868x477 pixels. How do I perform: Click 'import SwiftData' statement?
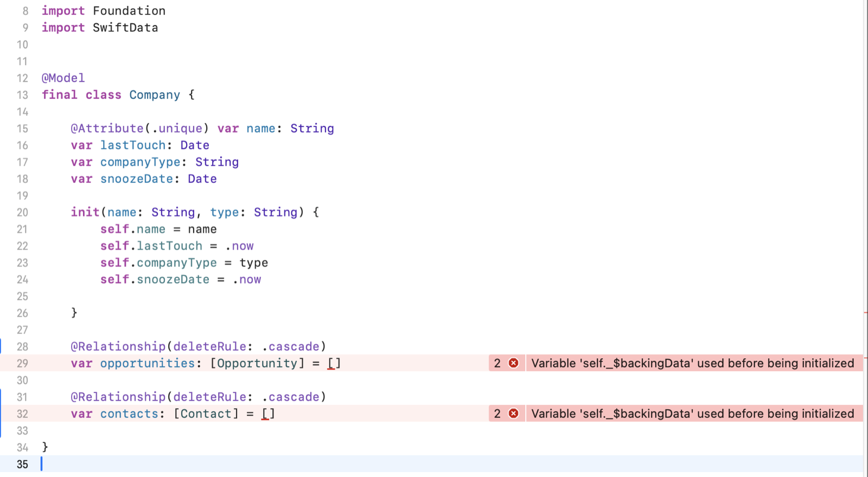point(100,28)
